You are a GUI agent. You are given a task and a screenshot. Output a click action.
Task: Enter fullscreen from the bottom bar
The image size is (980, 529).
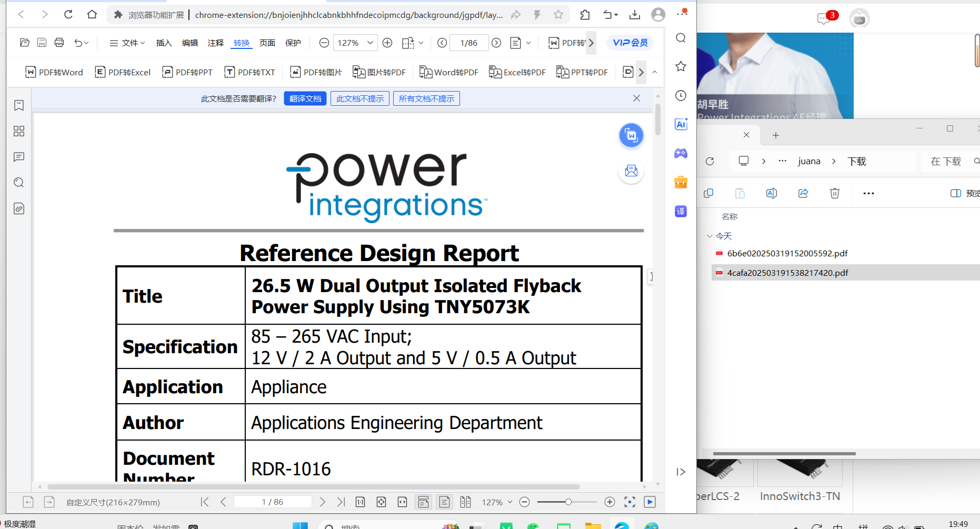[629, 502]
